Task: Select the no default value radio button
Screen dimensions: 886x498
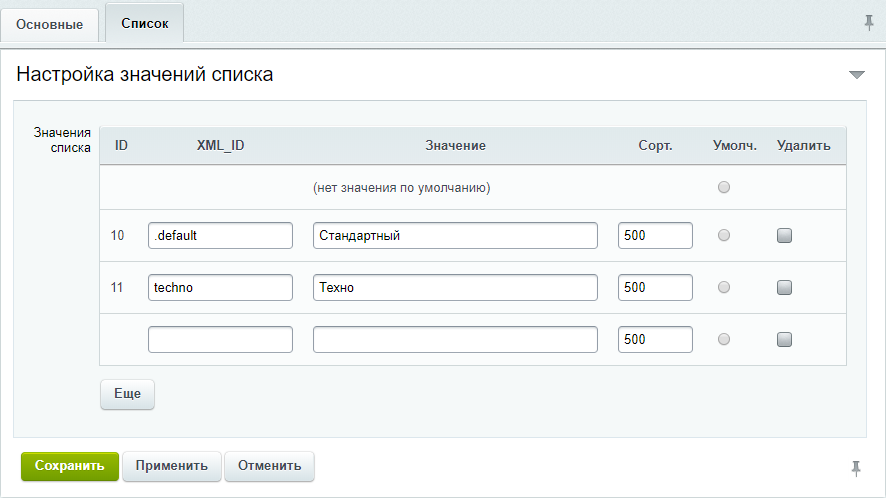Action: pos(724,187)
